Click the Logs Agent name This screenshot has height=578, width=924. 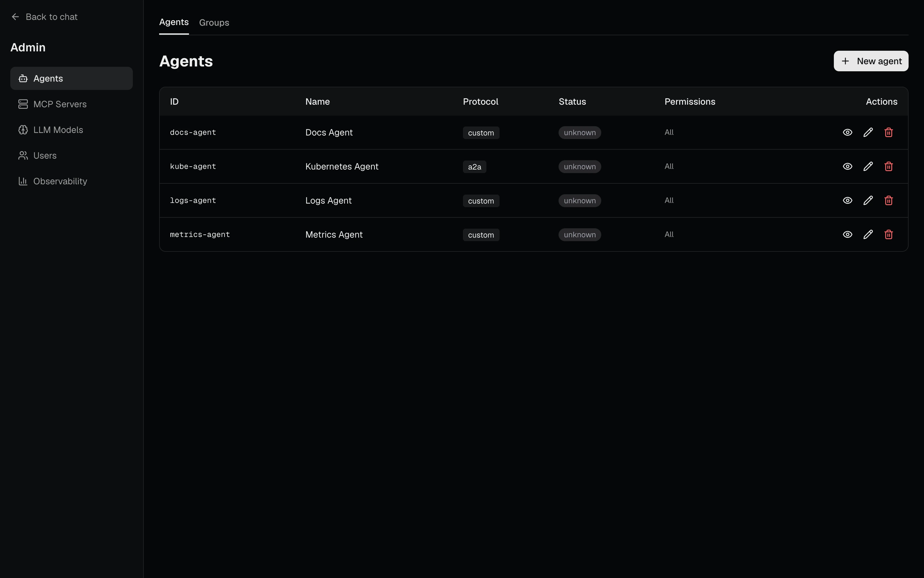[x=328, y=200]
